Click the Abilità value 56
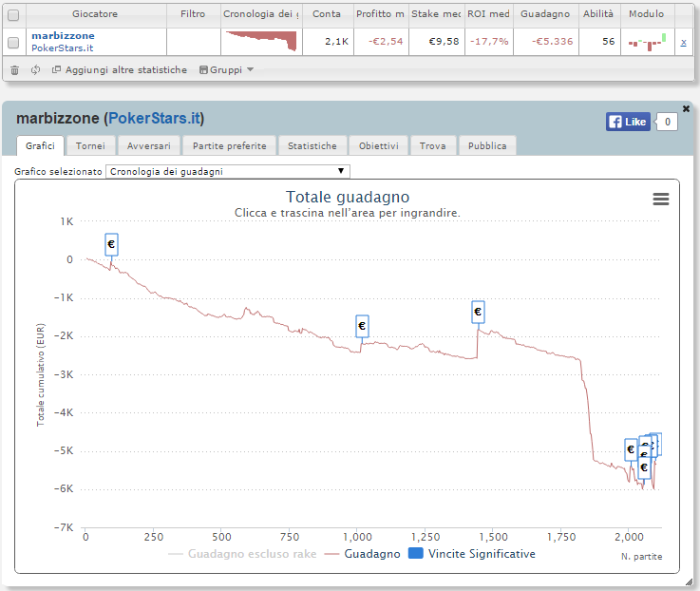Image resolution: width=700 pixels, height=591 pixels. pos(609,42)
